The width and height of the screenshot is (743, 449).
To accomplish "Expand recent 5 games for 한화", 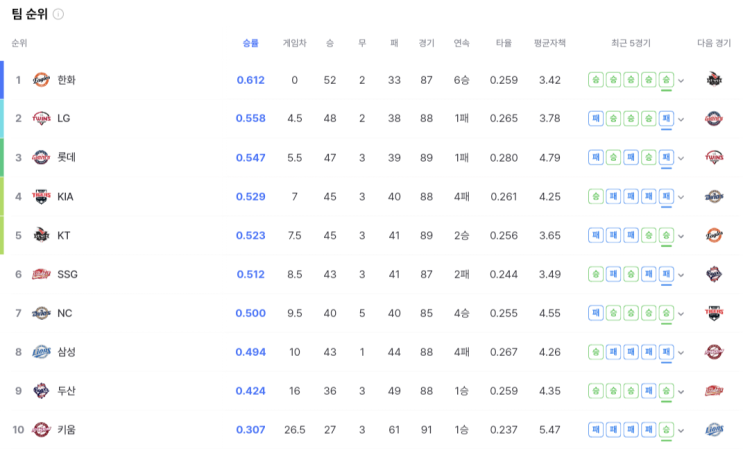I will (681, 81).
